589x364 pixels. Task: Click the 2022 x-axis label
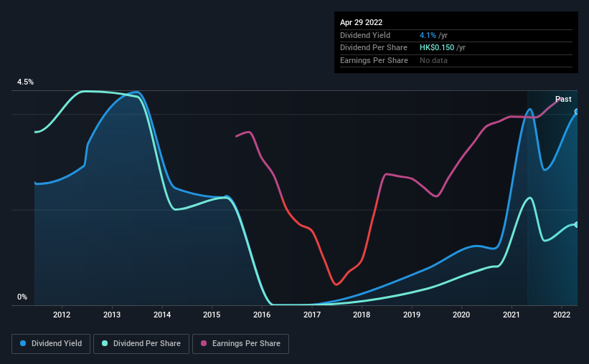click(562, 315)
